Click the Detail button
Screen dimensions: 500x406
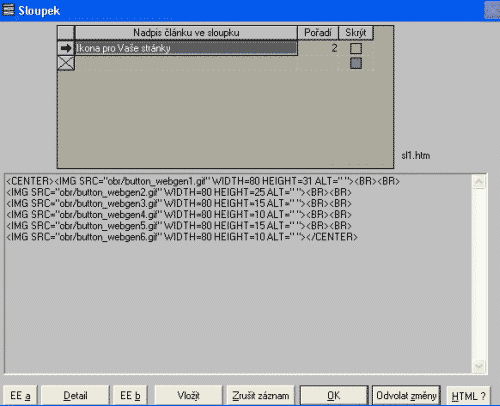(75, 396)
